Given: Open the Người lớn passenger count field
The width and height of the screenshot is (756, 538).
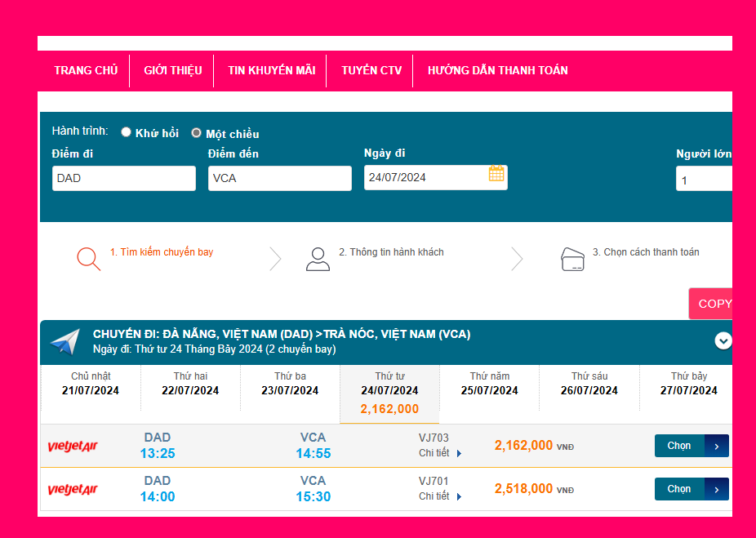Looking at the screenshot, I should coord(704,180).
